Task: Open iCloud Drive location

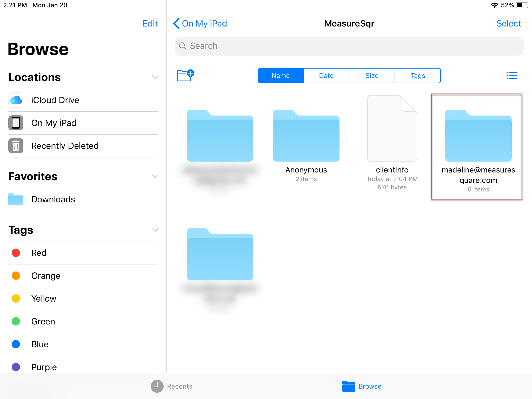Action: [55, 100]
